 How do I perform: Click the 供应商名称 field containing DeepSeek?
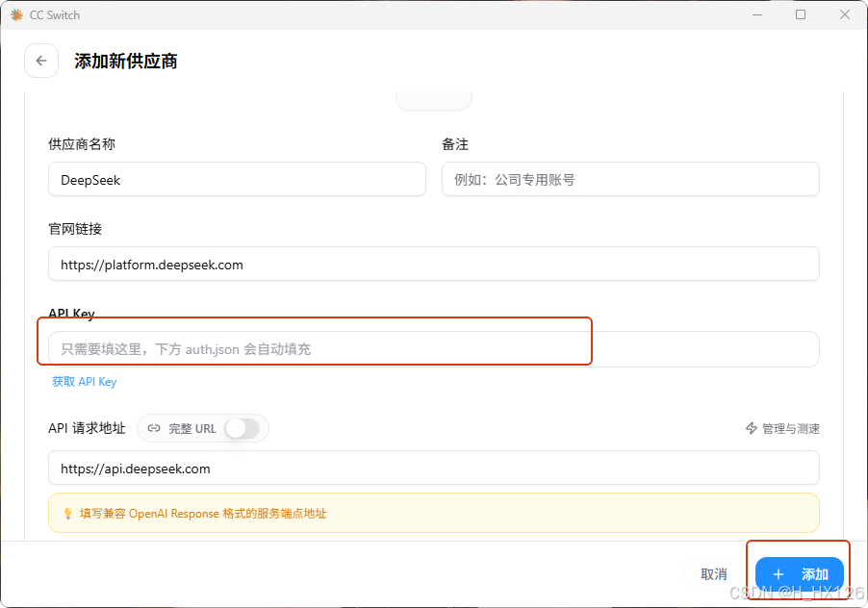pos(237,179)
